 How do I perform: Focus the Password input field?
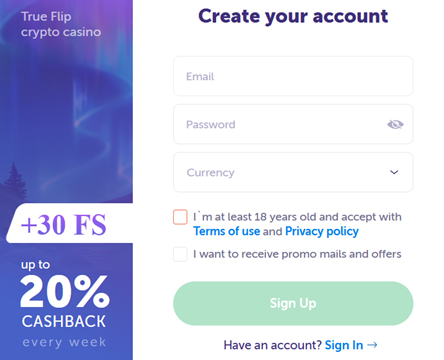pyautogui.click(x=293, y=124)
